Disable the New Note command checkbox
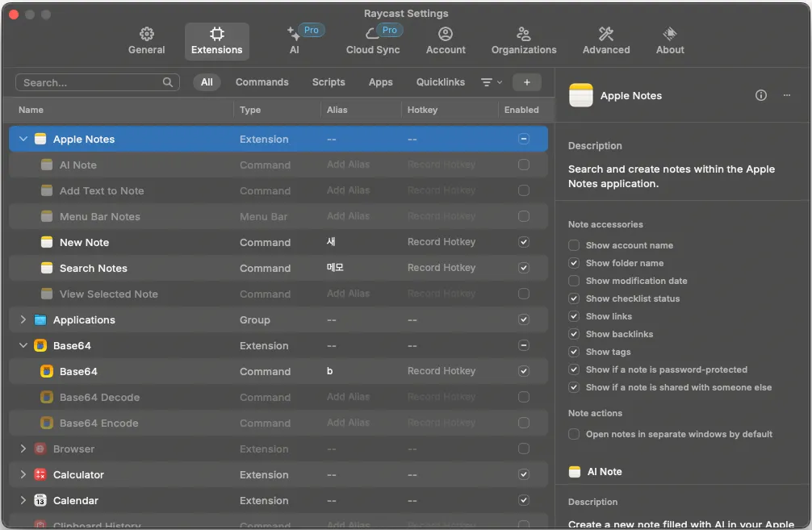This screenshot has height=530, width=812. tap(524, 242)
